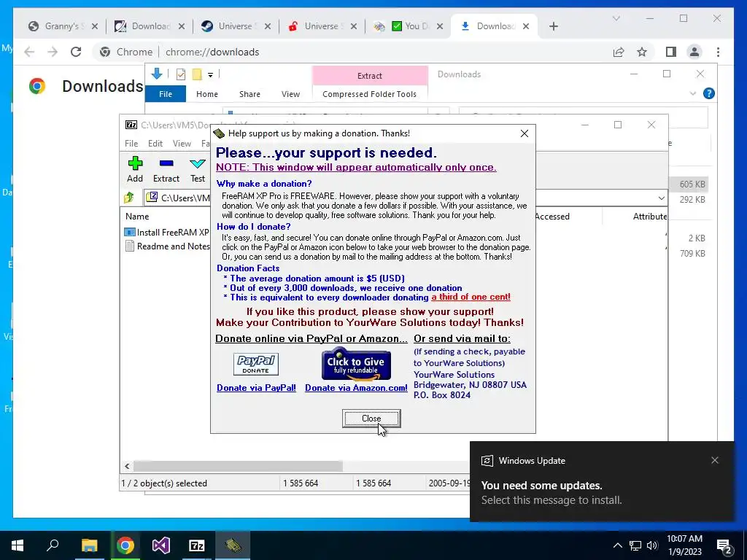Open File Explorer from taskbar
This screenshot has width=747, height=560.
tap(89, 545)
